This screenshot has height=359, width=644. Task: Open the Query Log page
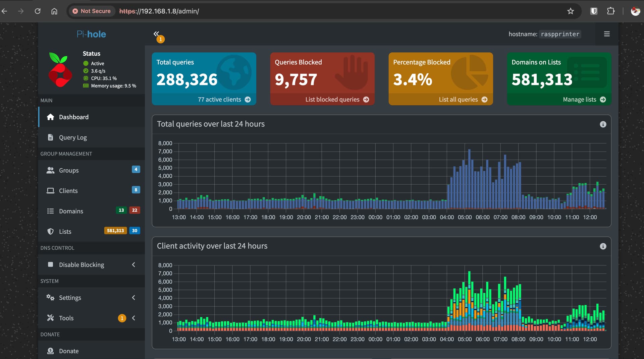73,137
